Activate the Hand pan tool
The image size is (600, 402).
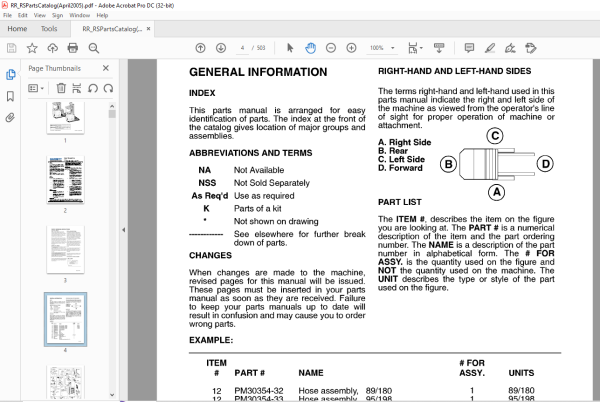point(310,48)
